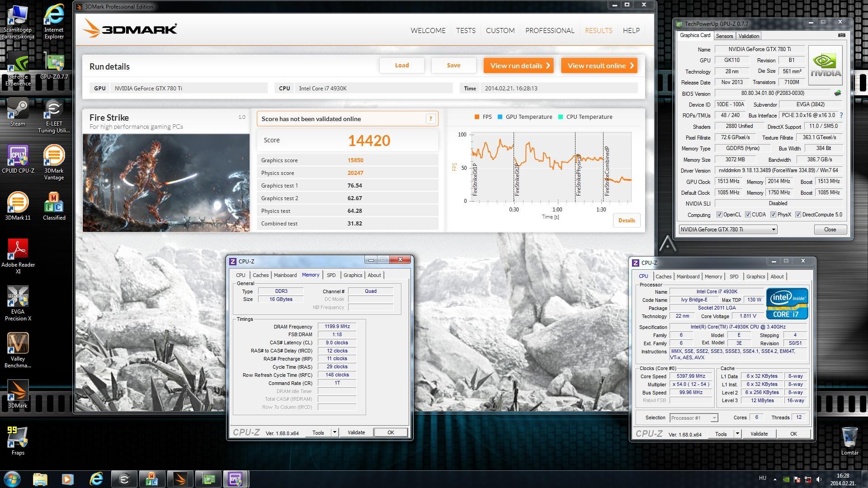This screenshot has height=488, width=868.
Task: Click the Load button in Run details
Action: pyautogui.click(x=402, y=66)
